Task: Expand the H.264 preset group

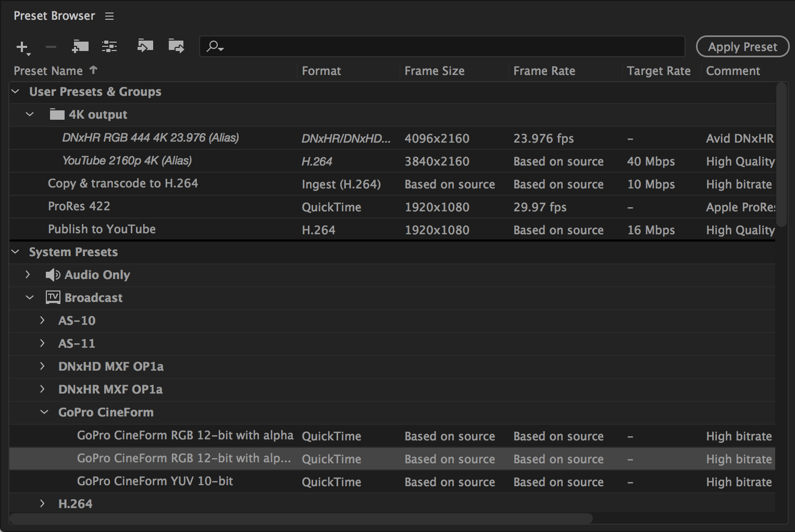Action: click(42, 503)
